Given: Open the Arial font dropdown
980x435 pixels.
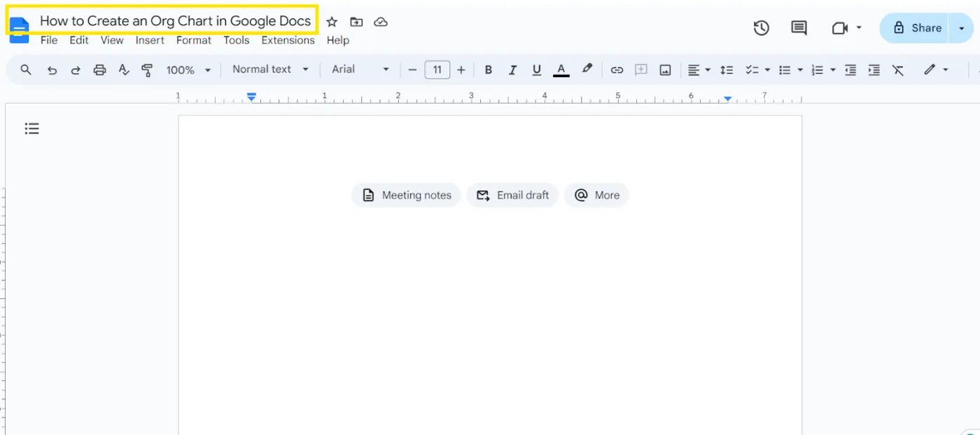Looking at the screenshot, I should pyautogui.click(x=360, y=69).
